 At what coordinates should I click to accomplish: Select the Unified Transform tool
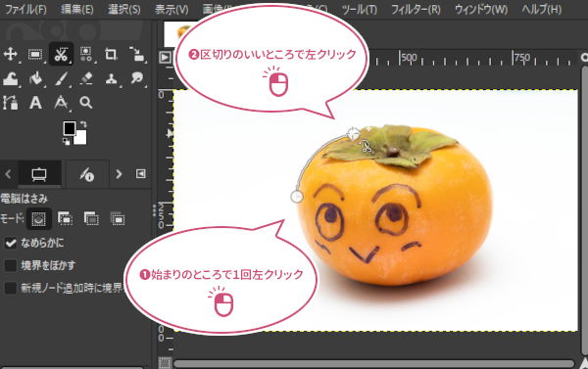136,55
